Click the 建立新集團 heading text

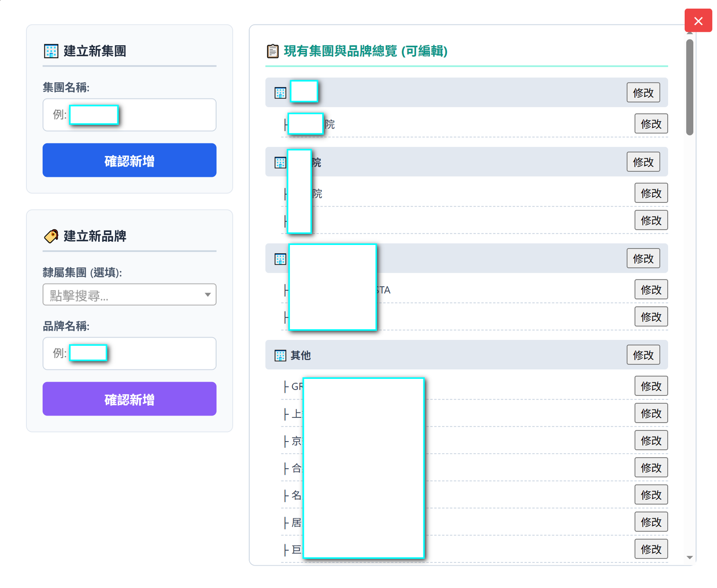pos(95,51)
